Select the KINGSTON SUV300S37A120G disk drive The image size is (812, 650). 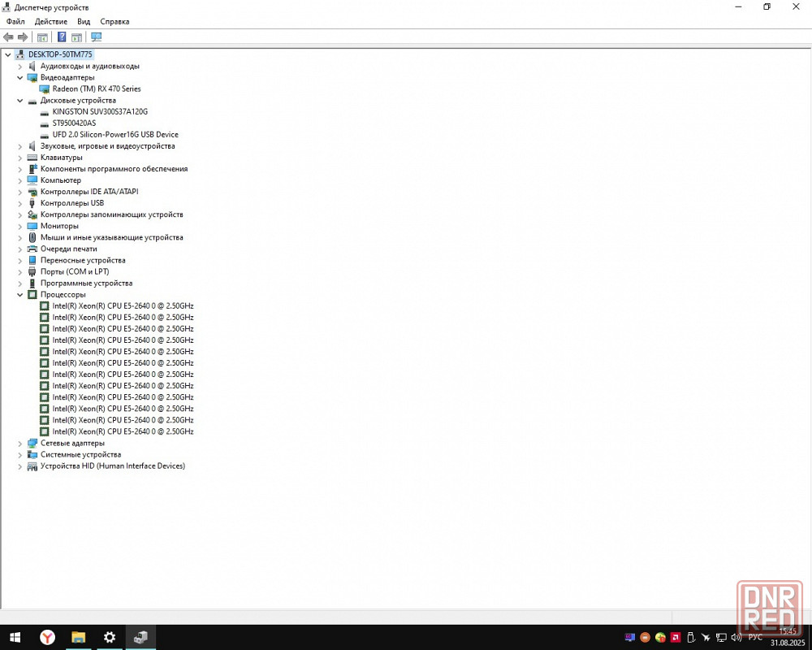[x=100, y=111]
